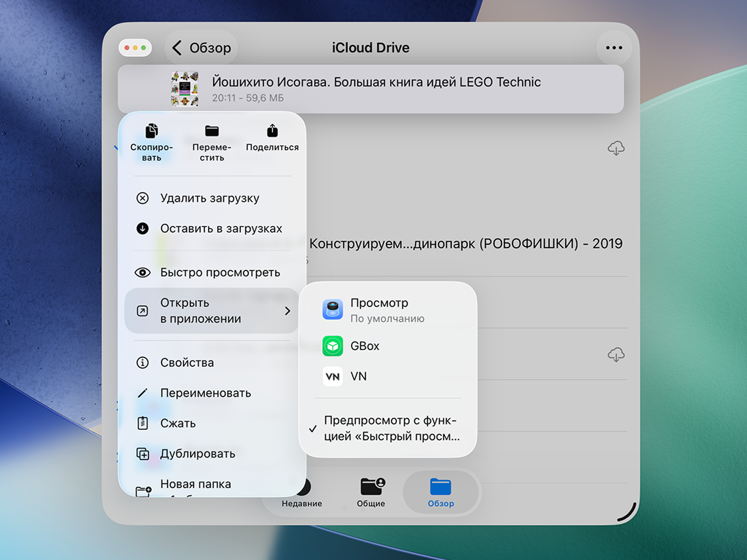Enable Оставить в загрузках

[x=221, y=228]
